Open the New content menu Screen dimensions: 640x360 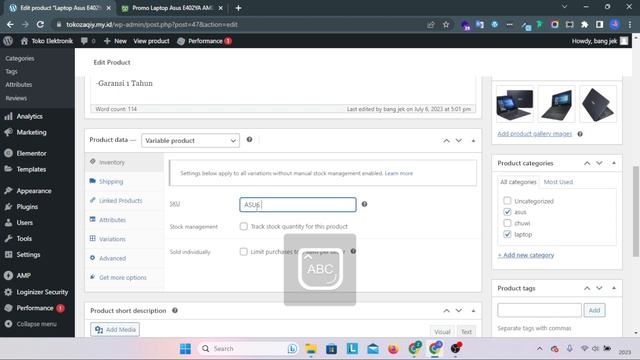point(116,41)
